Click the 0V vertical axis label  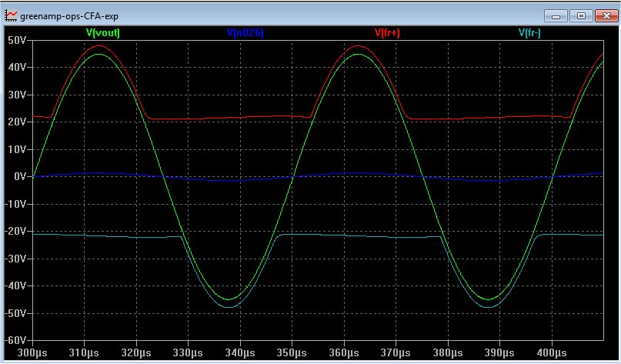(20, 177)
